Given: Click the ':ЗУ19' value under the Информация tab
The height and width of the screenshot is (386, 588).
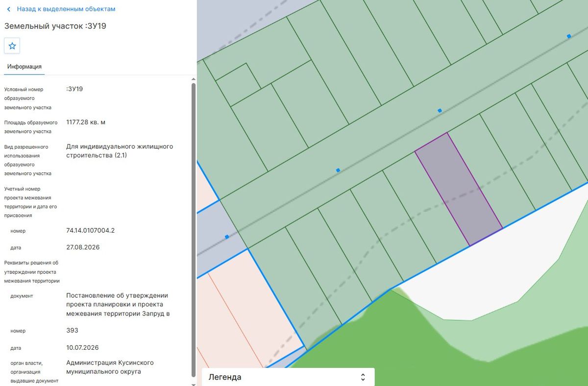Looking at the screenshot, I should pyautogui.click(x=74, y=89).
